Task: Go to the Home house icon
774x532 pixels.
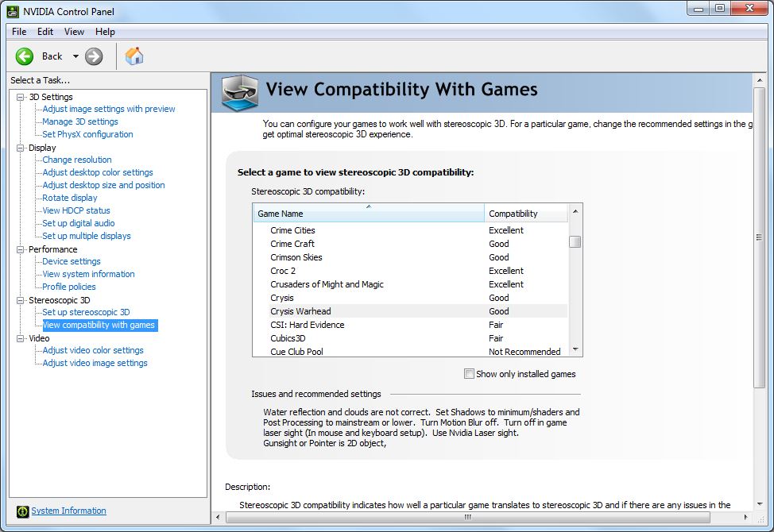Action: pos(134,56)
